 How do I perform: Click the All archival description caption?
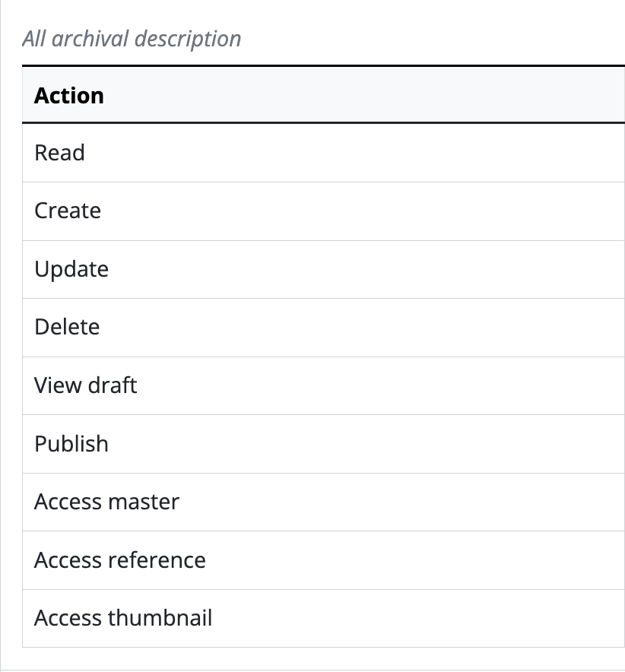tap(132, 39)
